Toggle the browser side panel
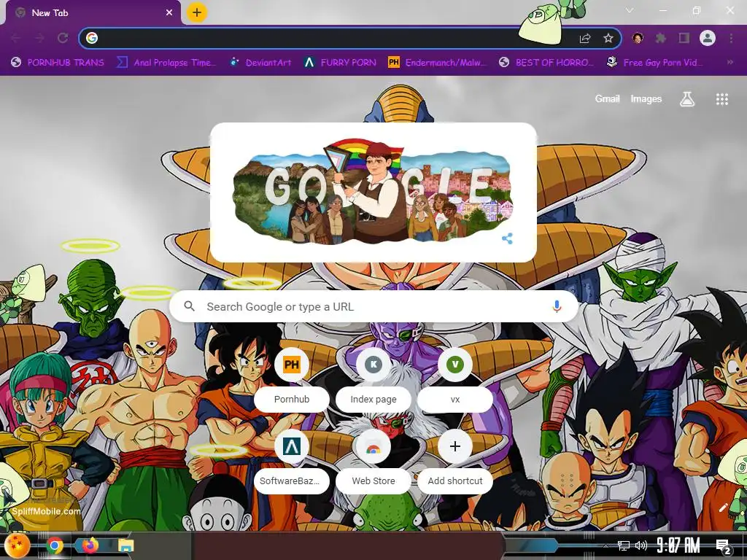This screenshot has width=747, height=560. tap(684, 38)
